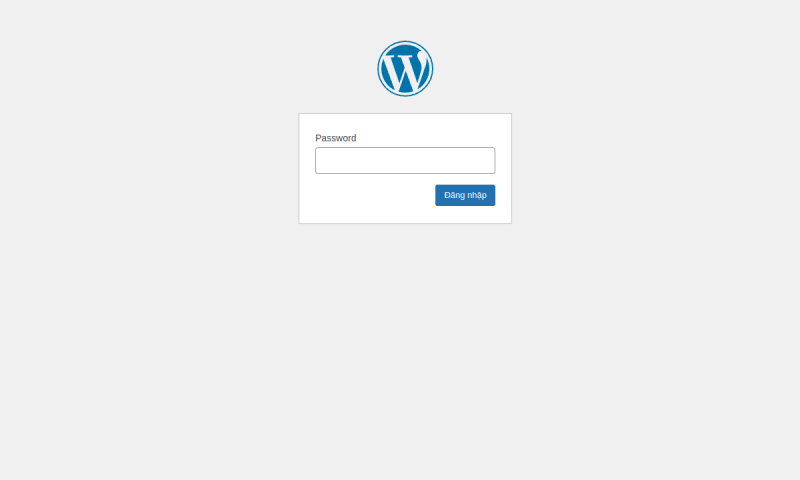Open the WordPress.org link via the logo
The width and height of the screenshot is (800, 480).
(405, 68)
